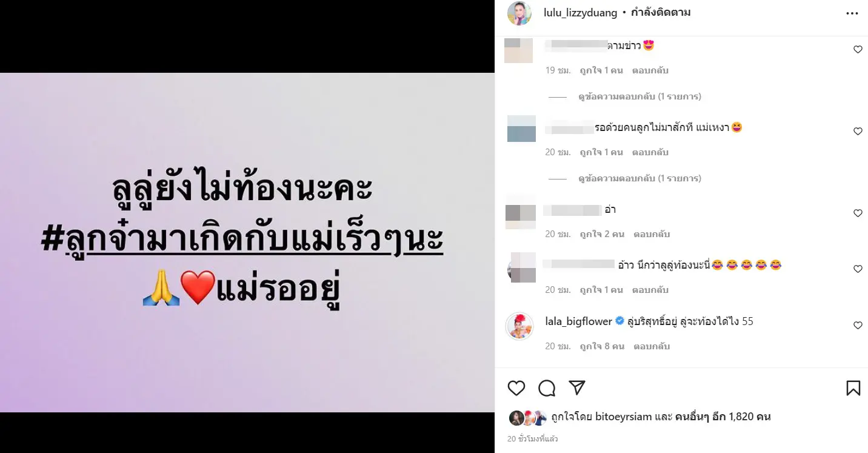Viewport: 868px width, 453px height.
Task: Open the three-dots more options menu
Action: click(x=852, y=13)
